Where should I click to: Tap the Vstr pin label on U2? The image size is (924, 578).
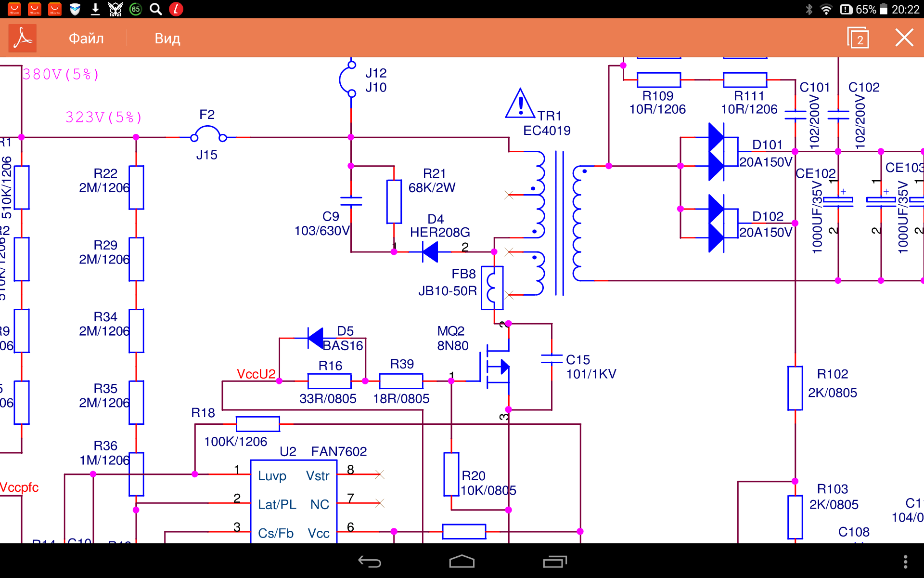318,476
